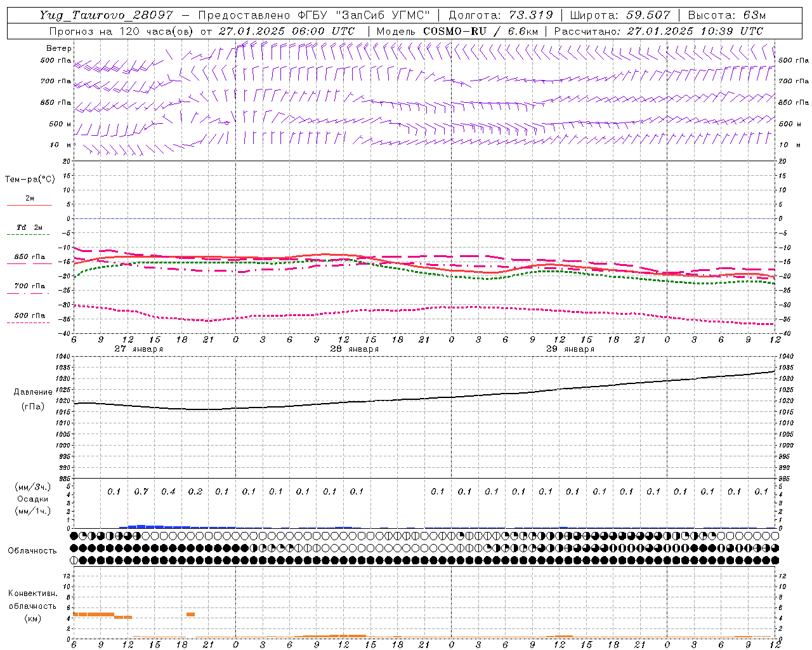This screenshot has width=812, height=650.
Task: Click the 29 января date label
Action: click(570, 349)
